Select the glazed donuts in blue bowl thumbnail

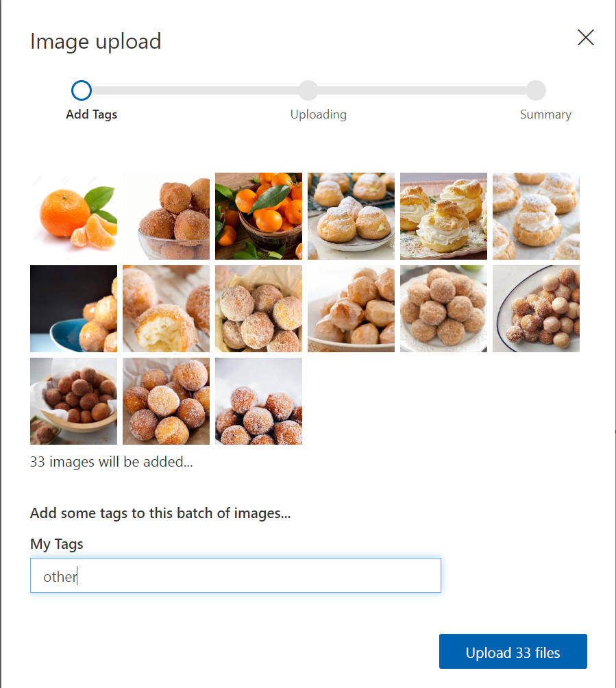pyautogui.click(x=74, y=308)
